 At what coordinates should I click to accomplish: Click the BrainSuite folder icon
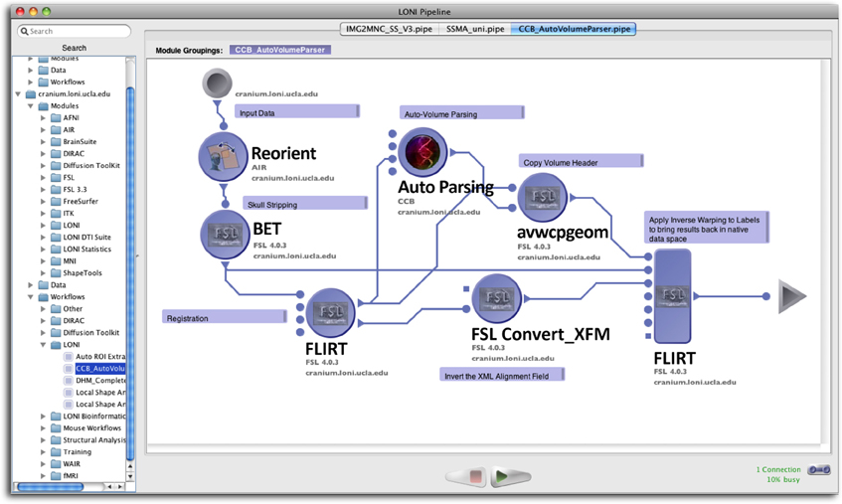[x=56, y=142]
